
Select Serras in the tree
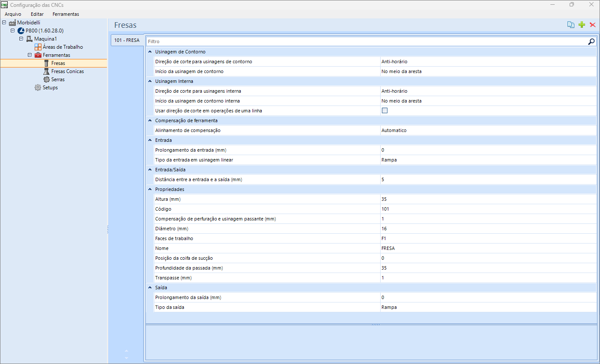click(x=58, y=79)
